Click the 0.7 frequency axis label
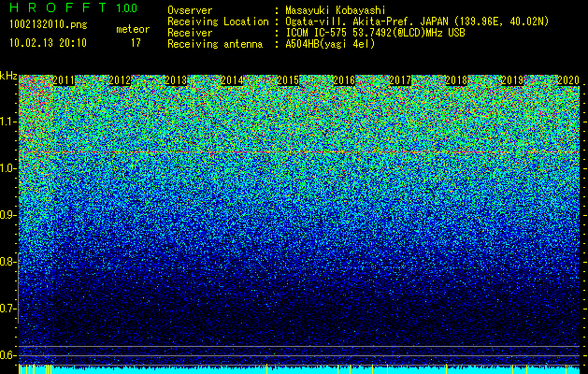 [x=7, y=309]
